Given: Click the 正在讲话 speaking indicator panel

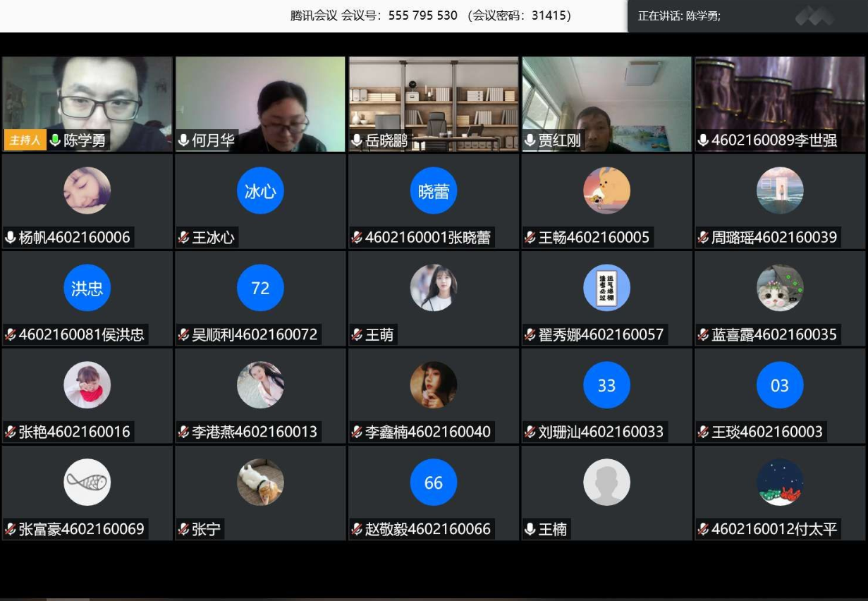Looking at the screenshot, I should click(x=746, y=16).
